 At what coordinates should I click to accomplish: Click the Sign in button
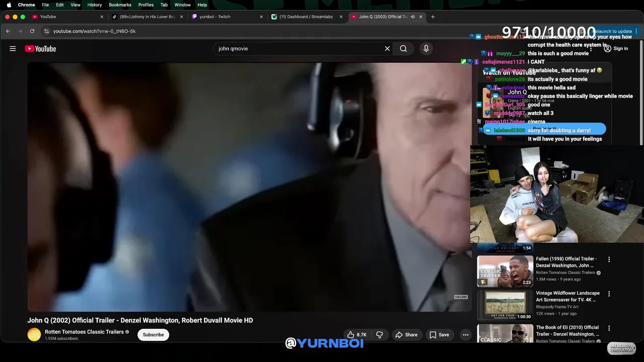616,49
